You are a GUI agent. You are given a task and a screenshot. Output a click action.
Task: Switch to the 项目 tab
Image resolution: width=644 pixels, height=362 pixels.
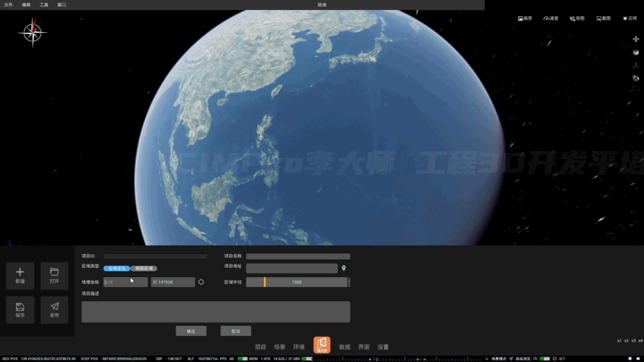[260, 347]
